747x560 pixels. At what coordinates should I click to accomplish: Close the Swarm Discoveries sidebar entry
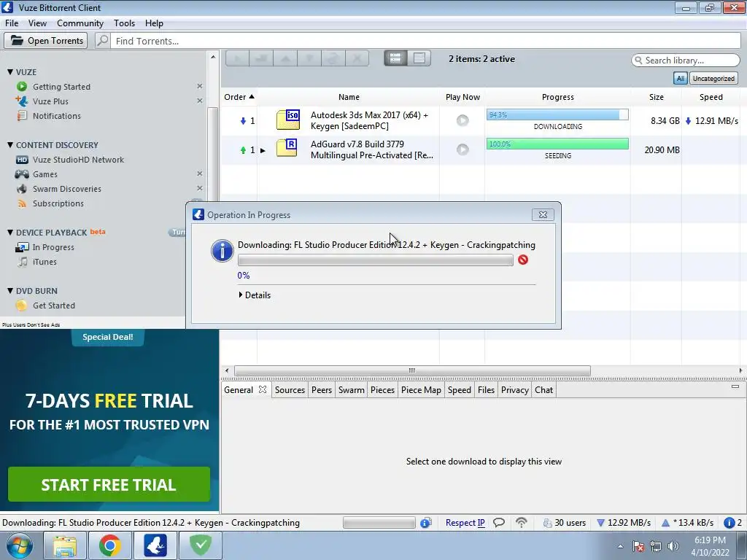tap(200, 188)
